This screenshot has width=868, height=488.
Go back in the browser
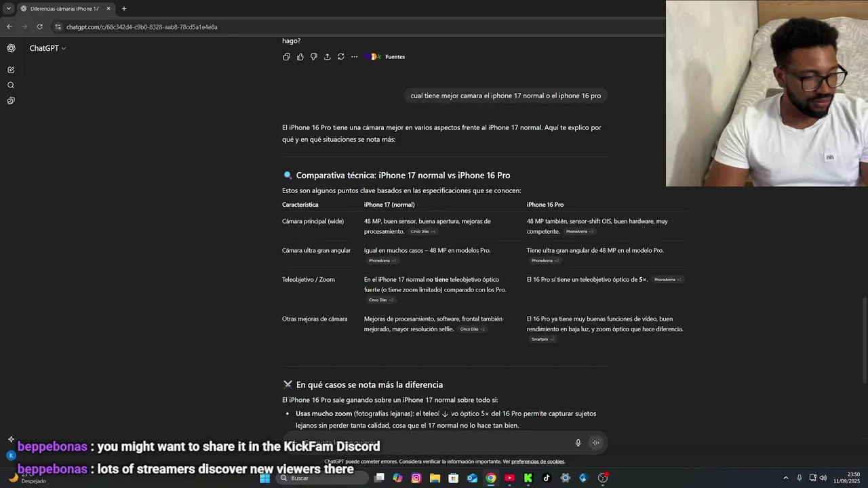point(9,27)
